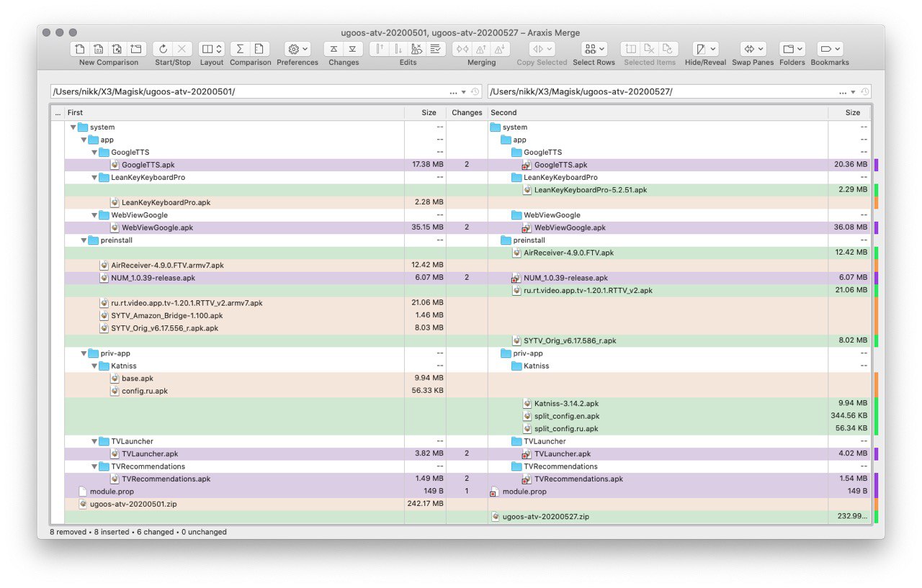Image resolution: width=922 pixels, height=588 pixels.
Task: Collapse the LeanKeyKeyboardPro folder in First pane
Action: 94,178
